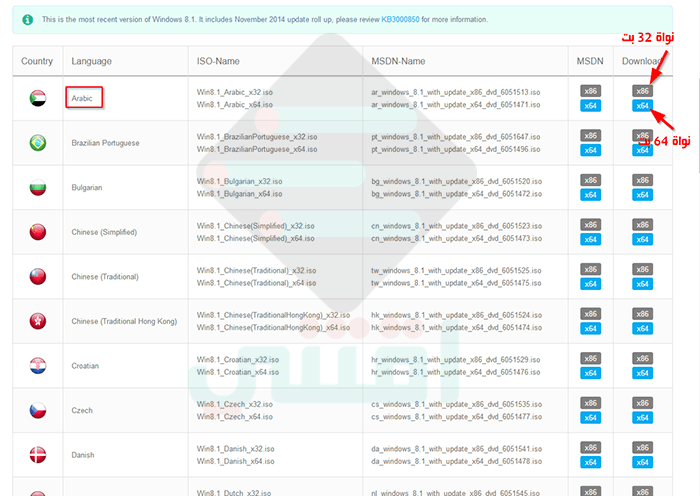Select Win8.1_Danish_x32.iso file name

click(x=236, y=449)
